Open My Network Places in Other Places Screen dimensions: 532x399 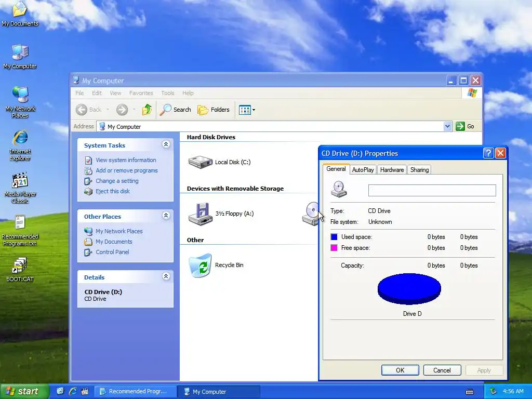(119, 231)
